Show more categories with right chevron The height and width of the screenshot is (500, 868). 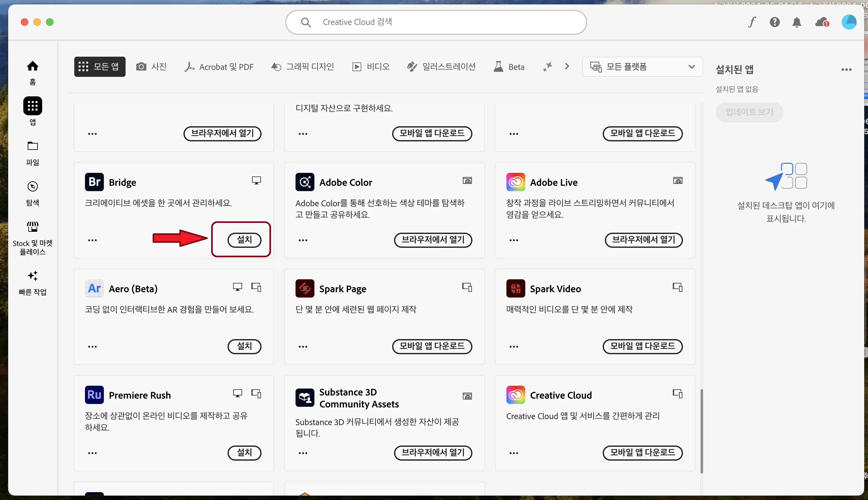click(x=567, y=67)
